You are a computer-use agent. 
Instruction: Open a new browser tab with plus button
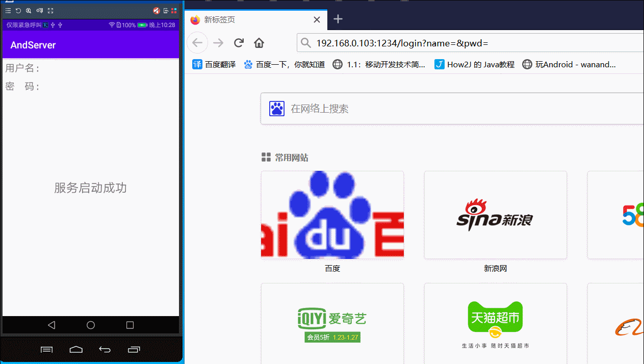[x=338, y=19]
